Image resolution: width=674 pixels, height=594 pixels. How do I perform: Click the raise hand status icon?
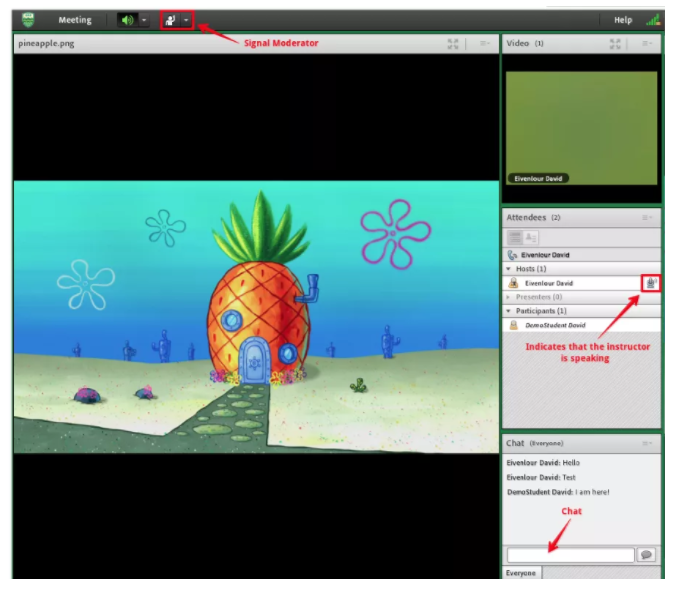171,20
